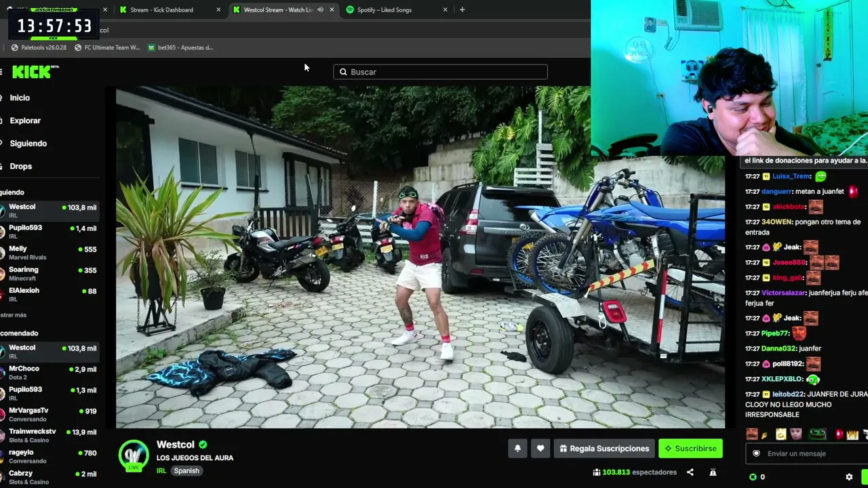868x488 pixels.
Task: Click the Enviar un mensaje chat input
Action: 807,453
